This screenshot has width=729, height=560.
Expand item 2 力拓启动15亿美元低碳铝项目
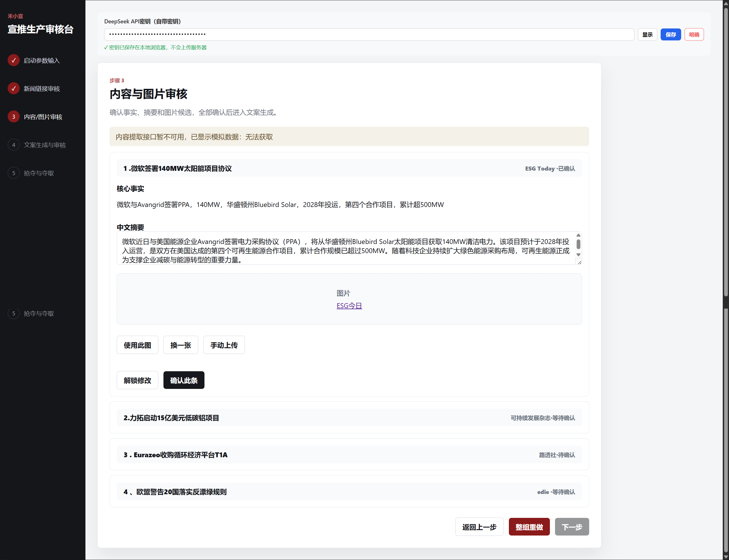click(x=349, y=418)
